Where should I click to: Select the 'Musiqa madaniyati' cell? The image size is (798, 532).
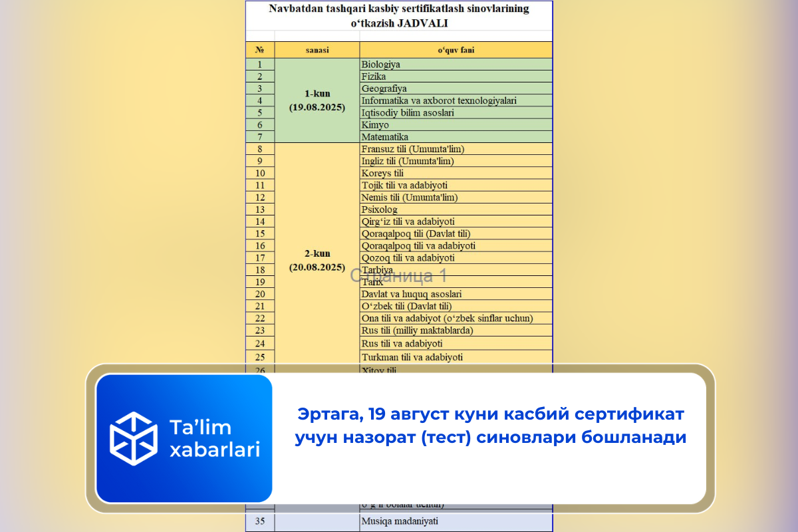(456, 521)
